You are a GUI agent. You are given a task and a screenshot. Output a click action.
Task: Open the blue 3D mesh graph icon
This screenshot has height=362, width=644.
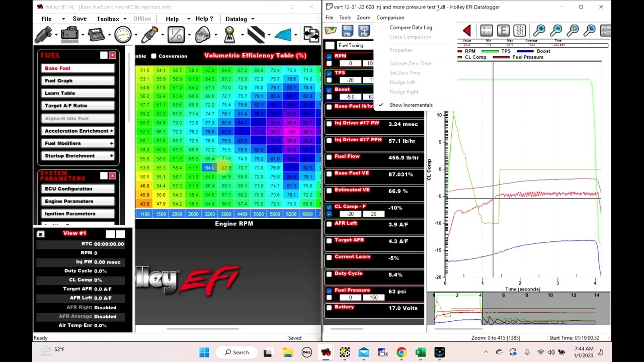[x=283, y=35]
